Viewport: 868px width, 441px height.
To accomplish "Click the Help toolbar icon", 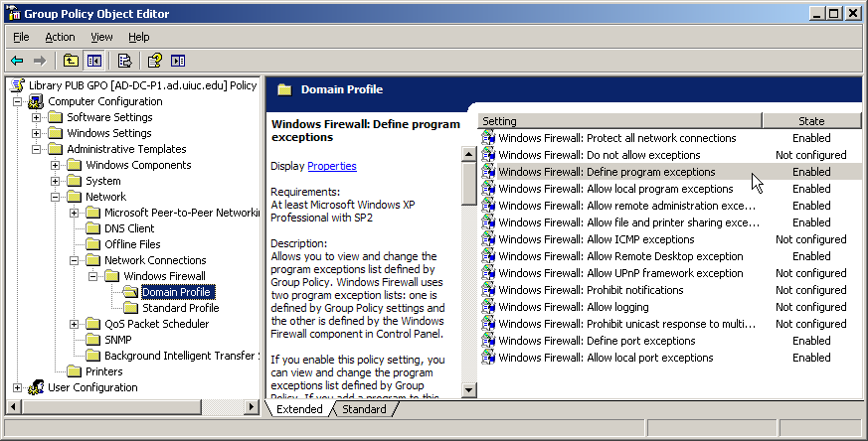I will click(155, 61).
